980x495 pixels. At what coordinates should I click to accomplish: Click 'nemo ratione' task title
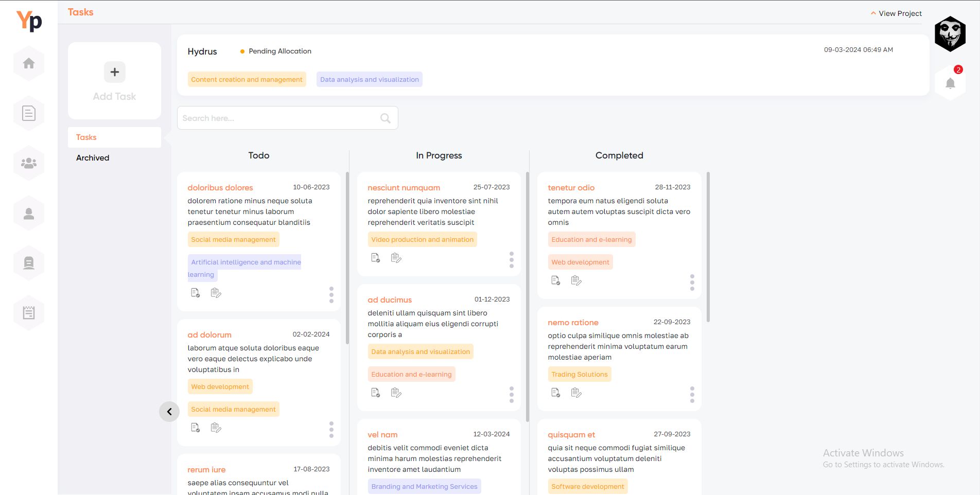point(573,323)
